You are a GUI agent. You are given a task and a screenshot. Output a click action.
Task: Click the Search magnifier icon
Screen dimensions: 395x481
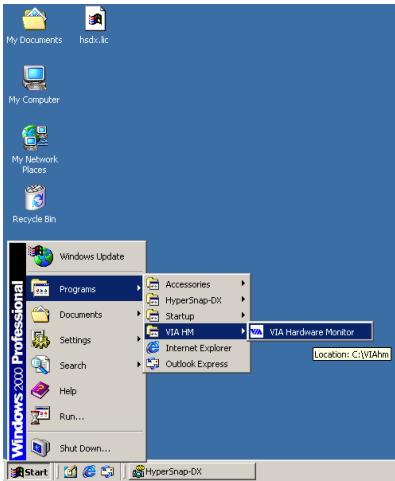click(x=41, y=365)
